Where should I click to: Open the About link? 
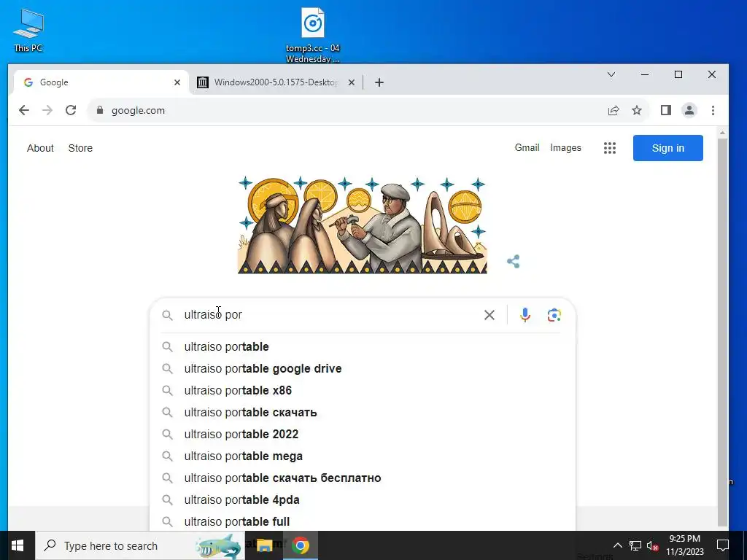(x=40, y=148)
